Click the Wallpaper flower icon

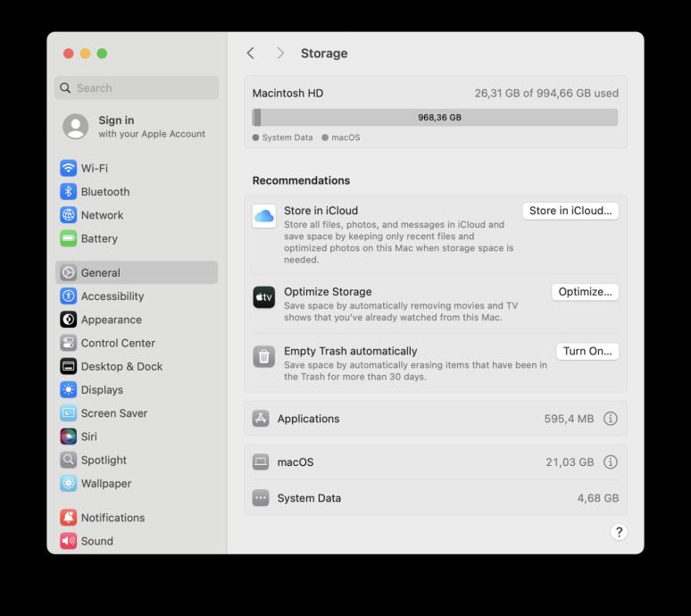[x=69, y=483]
